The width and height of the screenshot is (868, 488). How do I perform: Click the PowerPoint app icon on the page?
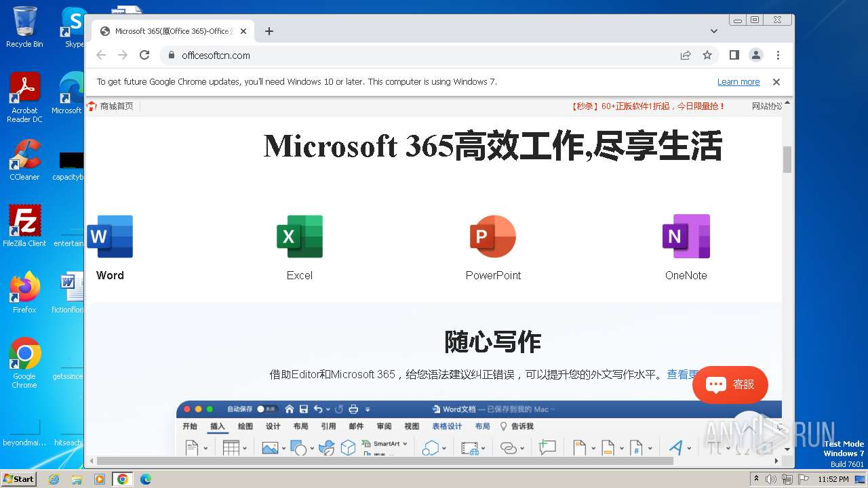[x=493, y=237]
